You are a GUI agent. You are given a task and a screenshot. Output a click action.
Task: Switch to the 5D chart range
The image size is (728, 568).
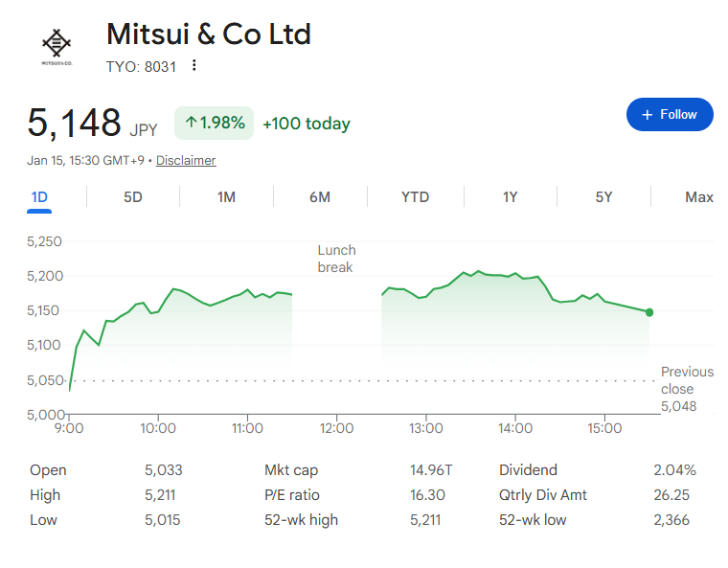pyautogui.click(x=133, y=197)
